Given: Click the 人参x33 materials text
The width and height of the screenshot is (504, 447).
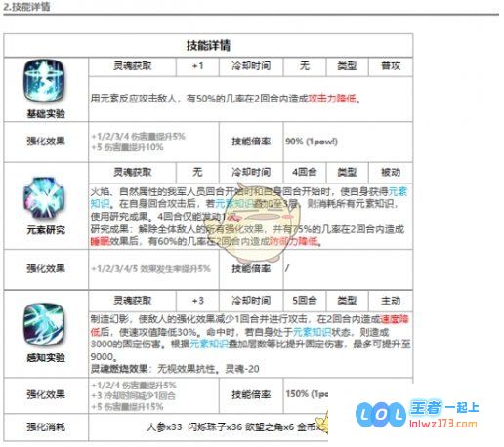Looking at the screenshot, I should (164, 427).
